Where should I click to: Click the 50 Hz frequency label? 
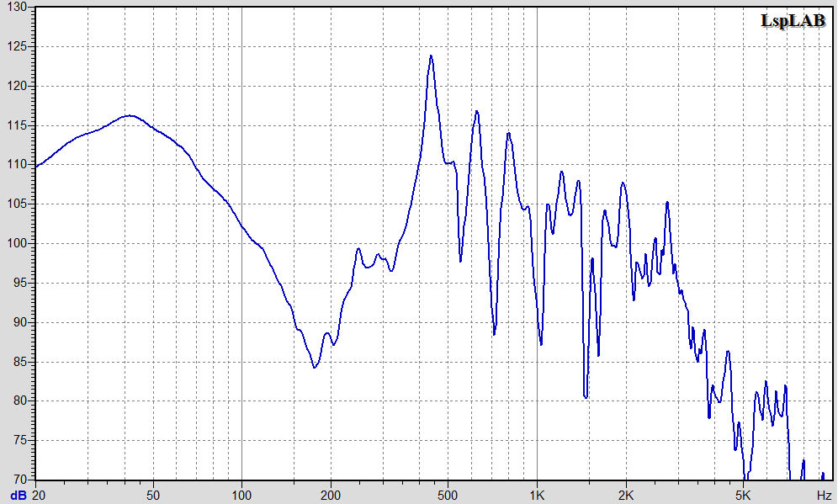[x=153, y=496]
